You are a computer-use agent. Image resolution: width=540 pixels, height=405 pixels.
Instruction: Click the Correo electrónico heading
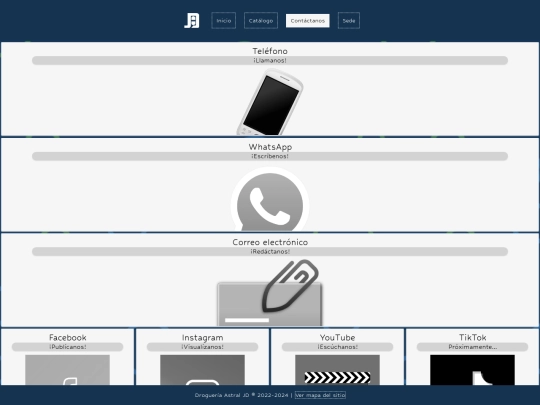coord(270,242)
